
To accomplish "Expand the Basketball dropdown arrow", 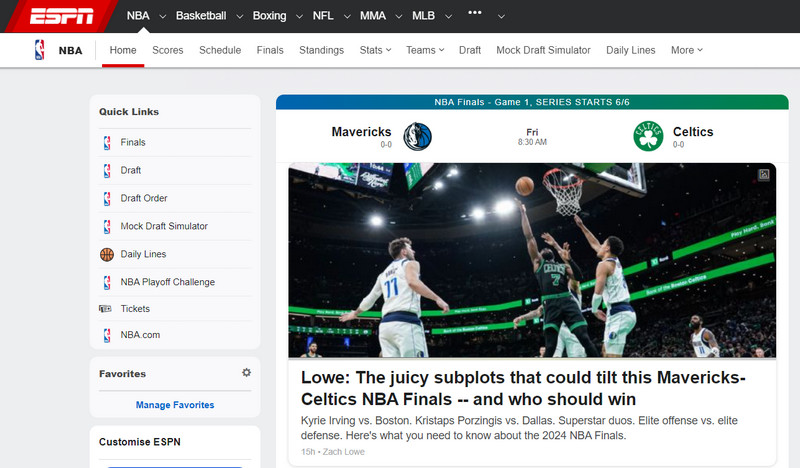I will (x=239, y=16).
